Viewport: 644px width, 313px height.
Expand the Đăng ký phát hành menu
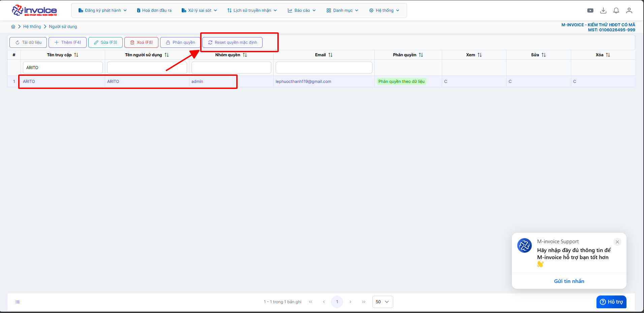pos(102,10)
